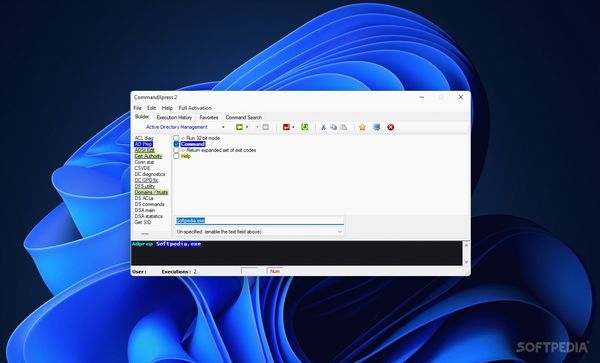Open the Unspecified combo box
Image resolution: width=600 pixels, height=363 pixels.
click(x=259, y=232)
